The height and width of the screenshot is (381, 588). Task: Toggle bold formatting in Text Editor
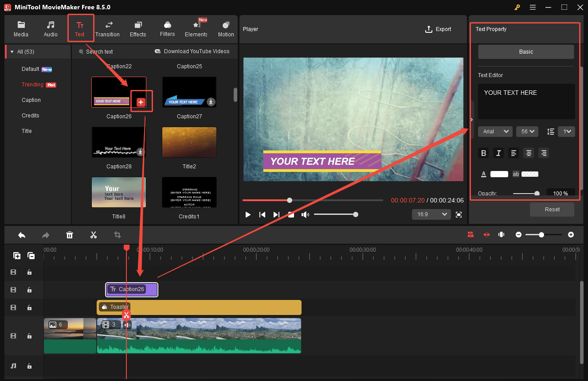pos(483,153)
